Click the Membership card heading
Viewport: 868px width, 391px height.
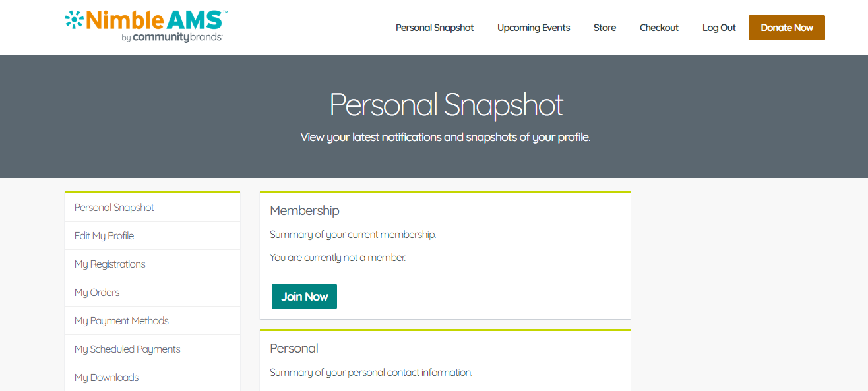pyautogui.click(x=305, y=211)
